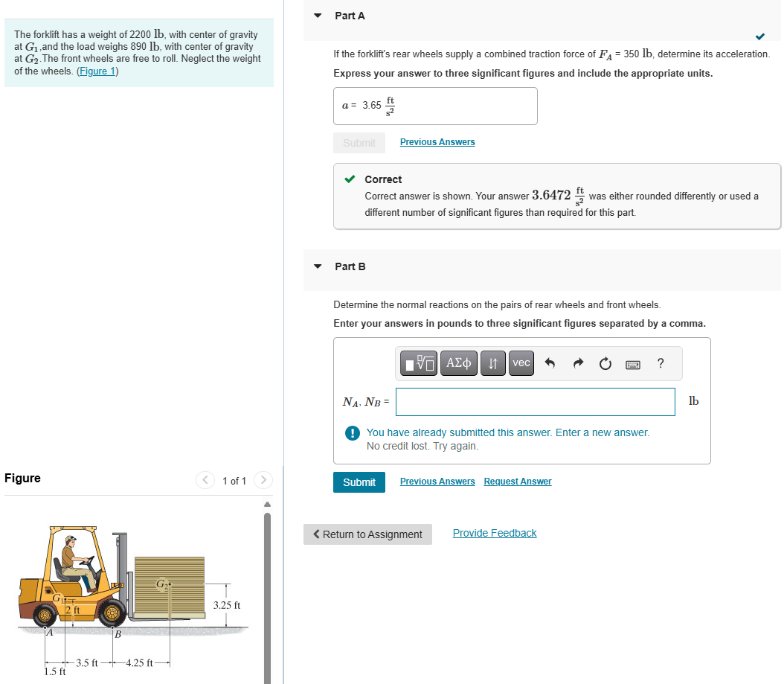Click the undo arrow in the equation toolbar
This screenshot has width=784, height=684.
(550, 363)
